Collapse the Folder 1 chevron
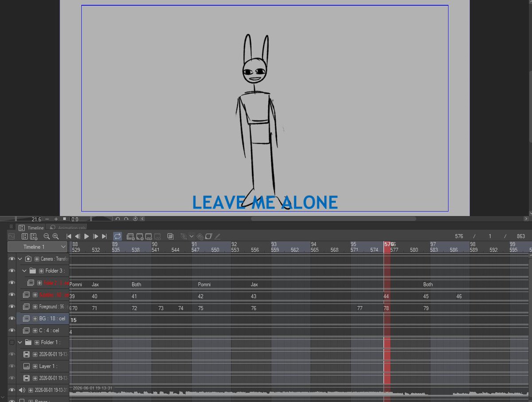532x402 pixels. (20, 343)
